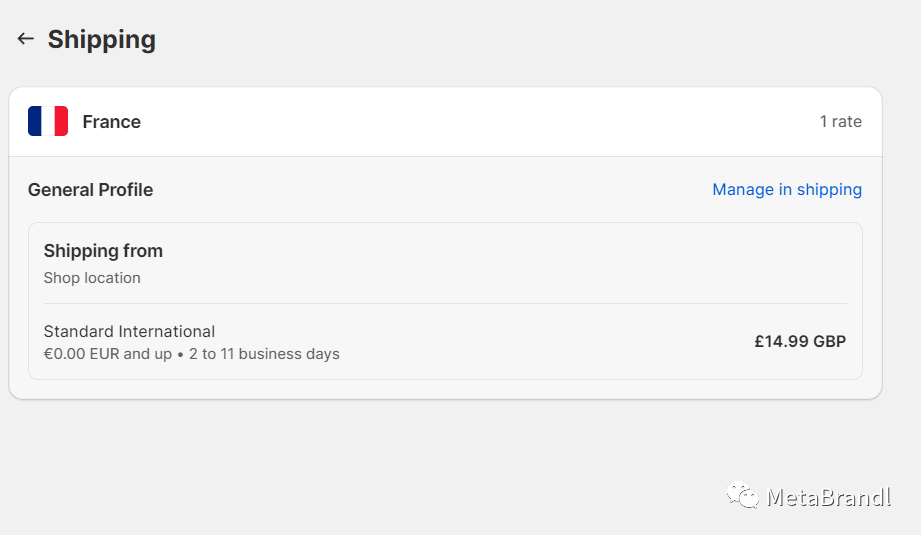Click the Shipping page heading

pos(102,39)
